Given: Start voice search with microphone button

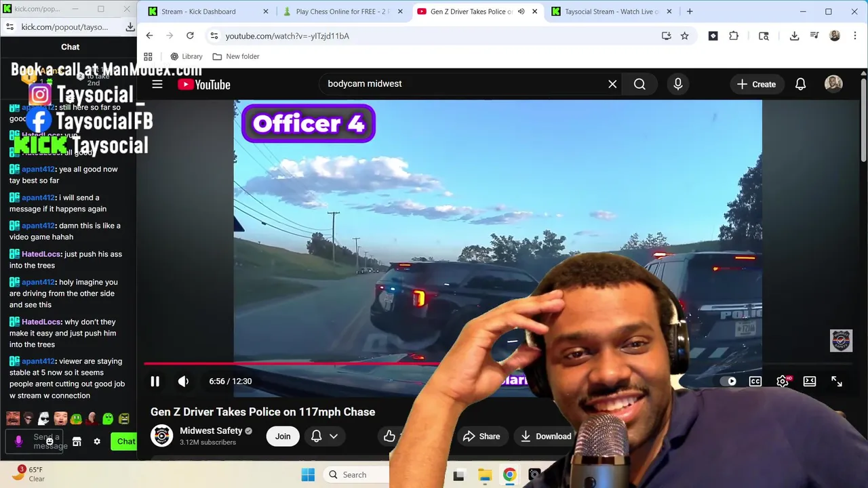Looking at the screenshot, I should [x=677, y=84].
